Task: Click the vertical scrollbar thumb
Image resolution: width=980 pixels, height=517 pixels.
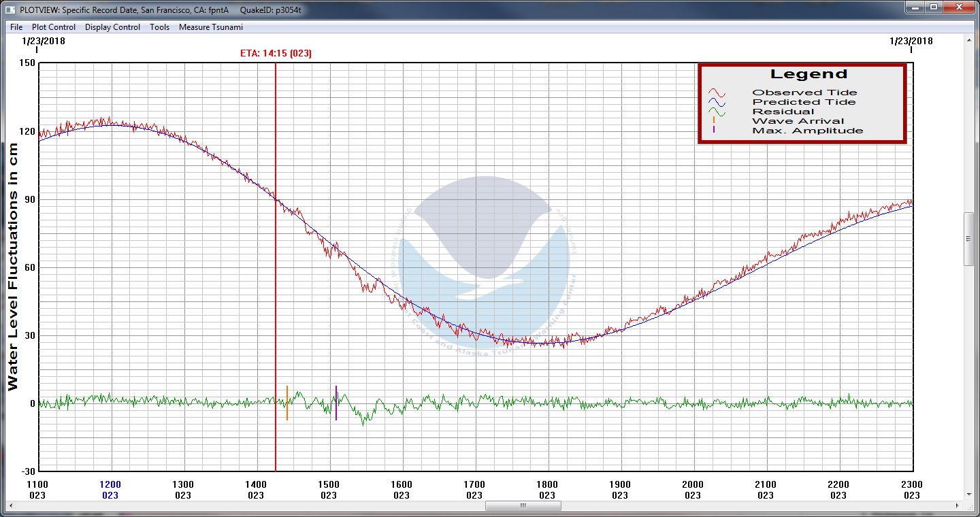Action: point(969,239)
